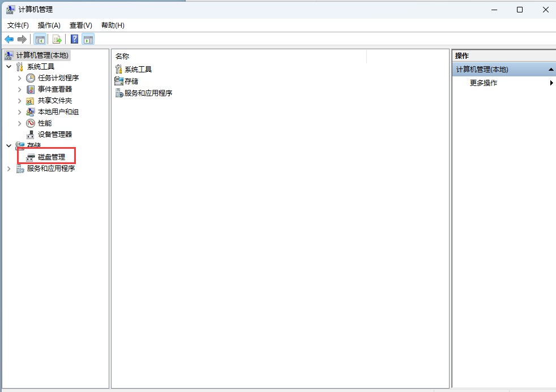Open Help via the question mark icon
556x392 pixels.
coord(74,39)
